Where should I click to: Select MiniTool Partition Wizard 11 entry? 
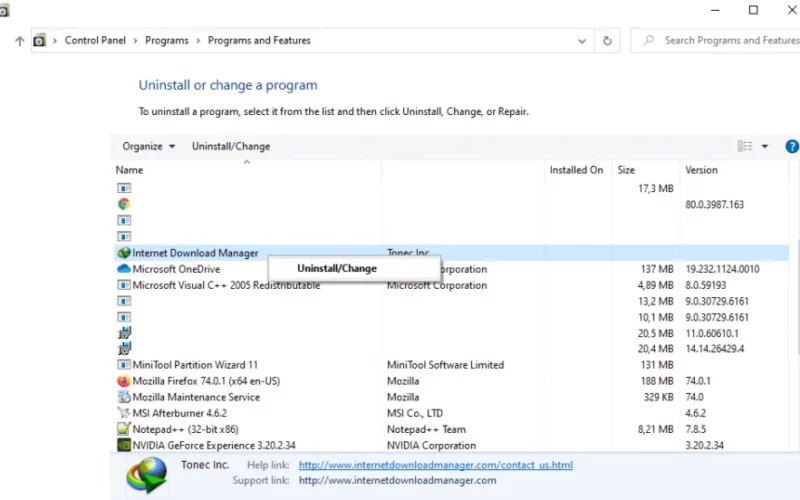pos(195,365)
